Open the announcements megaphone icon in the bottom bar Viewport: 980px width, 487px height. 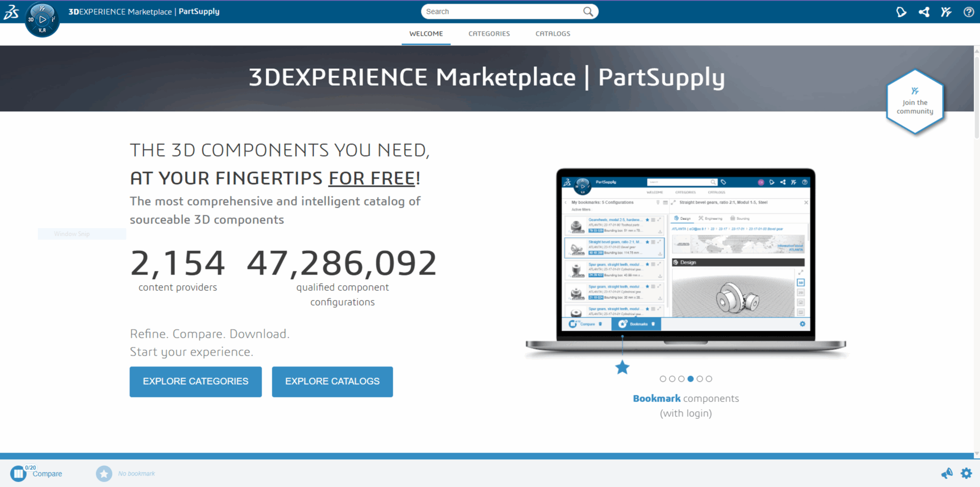[947, 473]
